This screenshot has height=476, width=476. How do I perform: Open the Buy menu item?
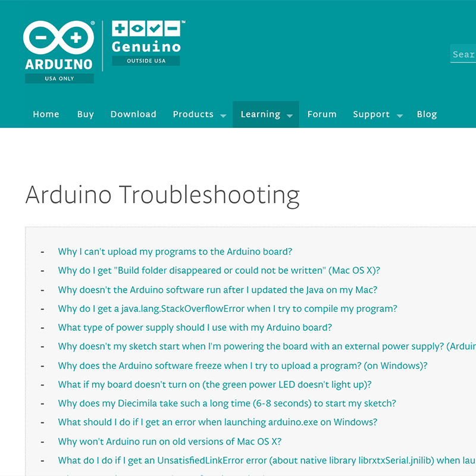(85, 114)
